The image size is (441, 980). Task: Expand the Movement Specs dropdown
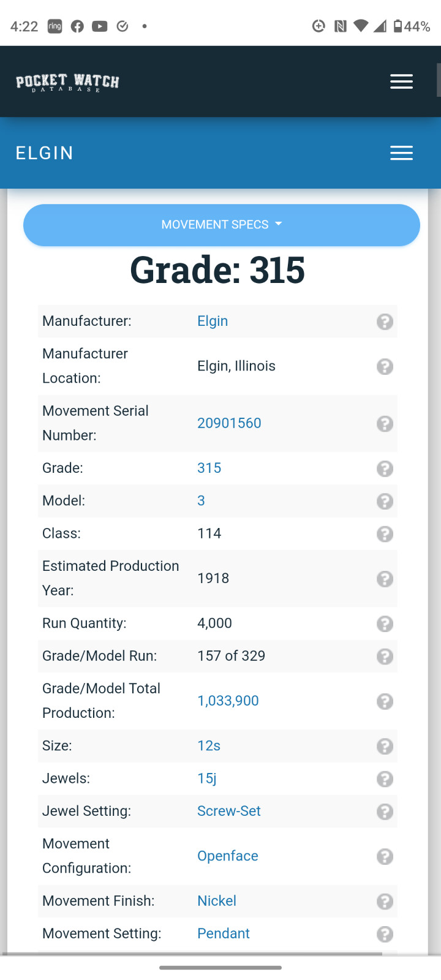click(222, 225)
